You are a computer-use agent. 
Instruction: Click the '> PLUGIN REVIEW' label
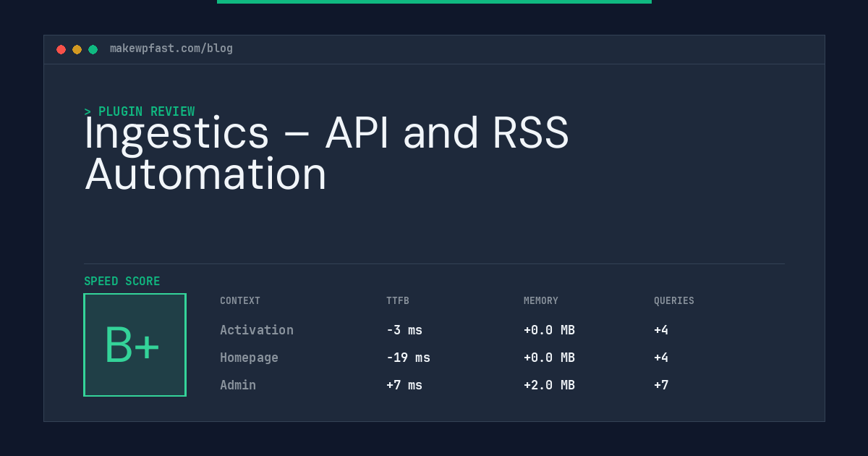click(x=140, y=111)
